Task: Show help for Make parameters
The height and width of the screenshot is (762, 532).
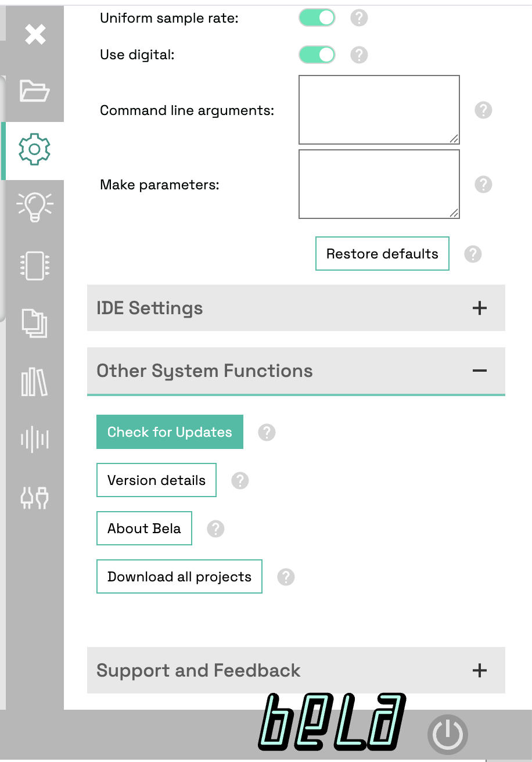Action: pos(483,185)
